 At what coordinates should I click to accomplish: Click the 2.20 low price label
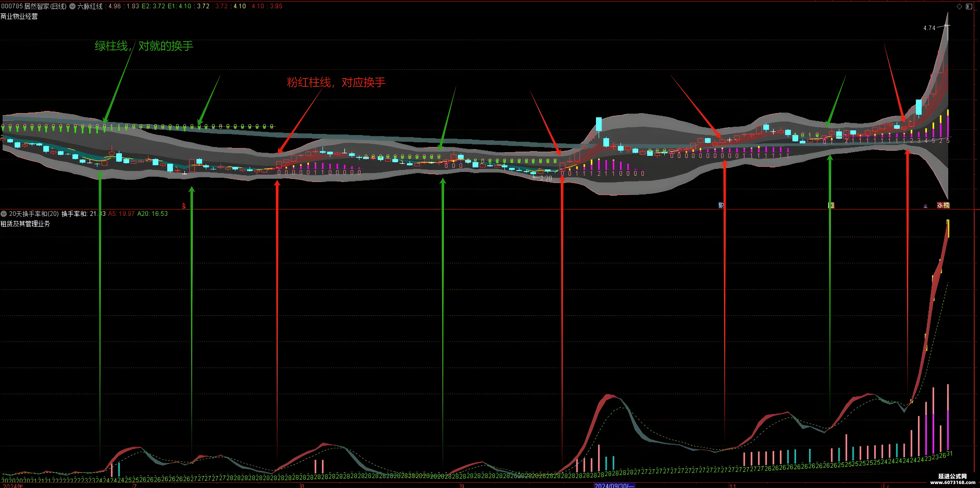pos(546,178)
